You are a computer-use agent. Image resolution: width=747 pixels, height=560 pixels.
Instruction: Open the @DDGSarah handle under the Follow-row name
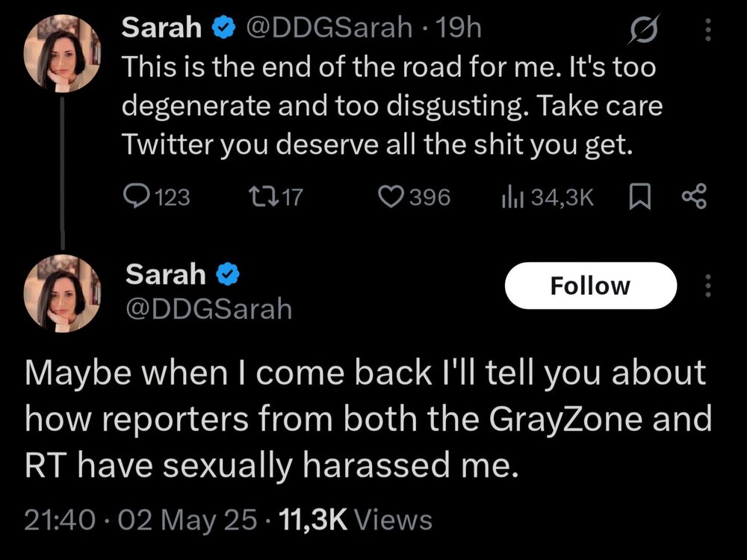point(208,308)
